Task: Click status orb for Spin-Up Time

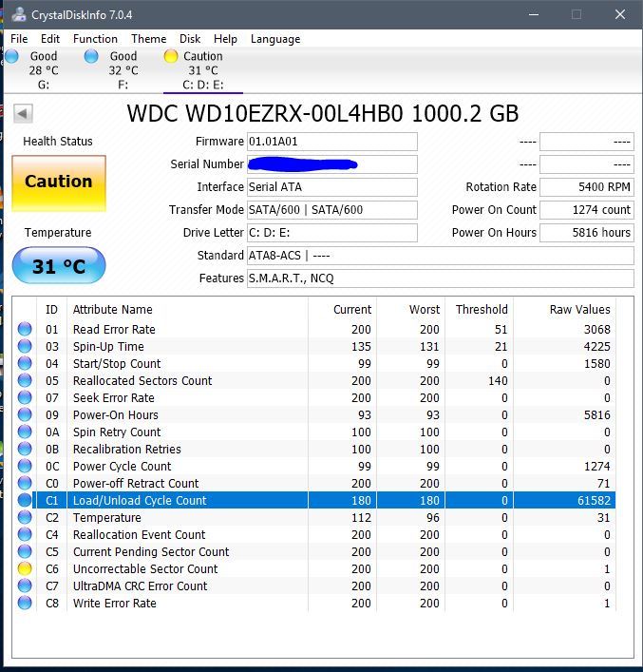Action: coord(25,346)
